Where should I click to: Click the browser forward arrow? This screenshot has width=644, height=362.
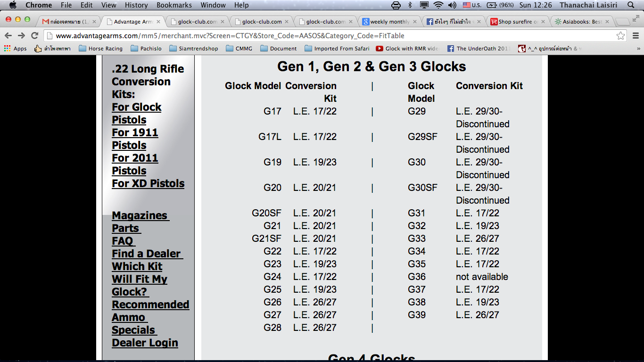pyautogui.click(x=21, y=35)
